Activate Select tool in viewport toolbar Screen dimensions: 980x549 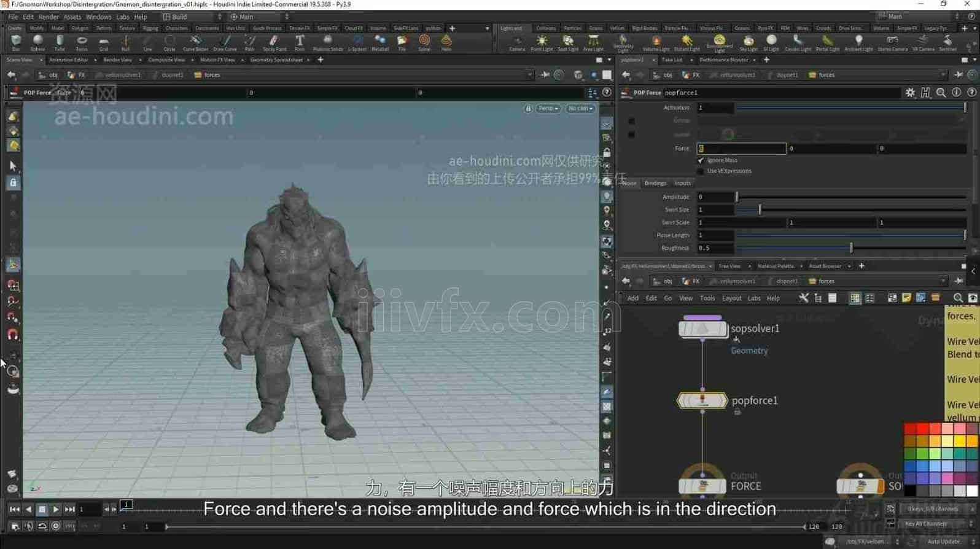13,166
